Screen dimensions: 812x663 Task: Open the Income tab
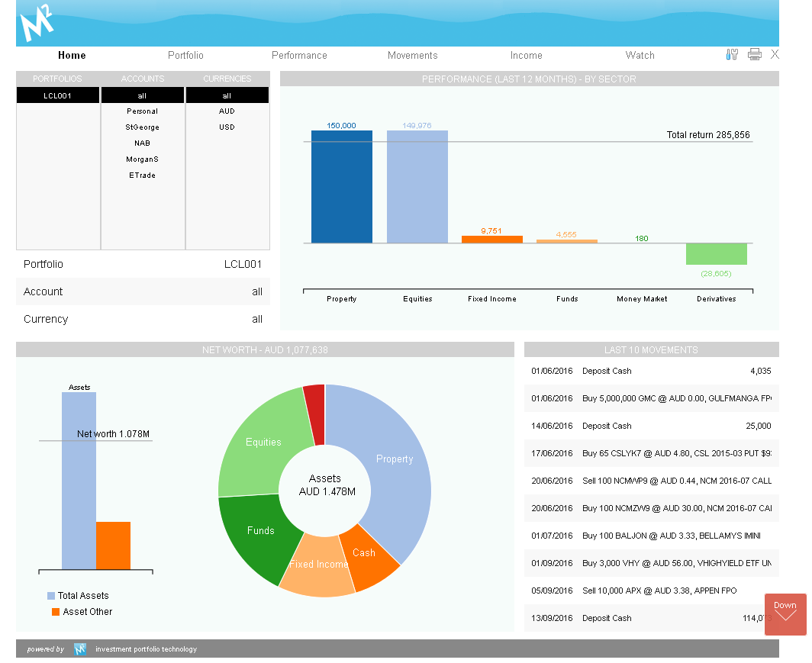pyautogui.click(x=526, y=56)
